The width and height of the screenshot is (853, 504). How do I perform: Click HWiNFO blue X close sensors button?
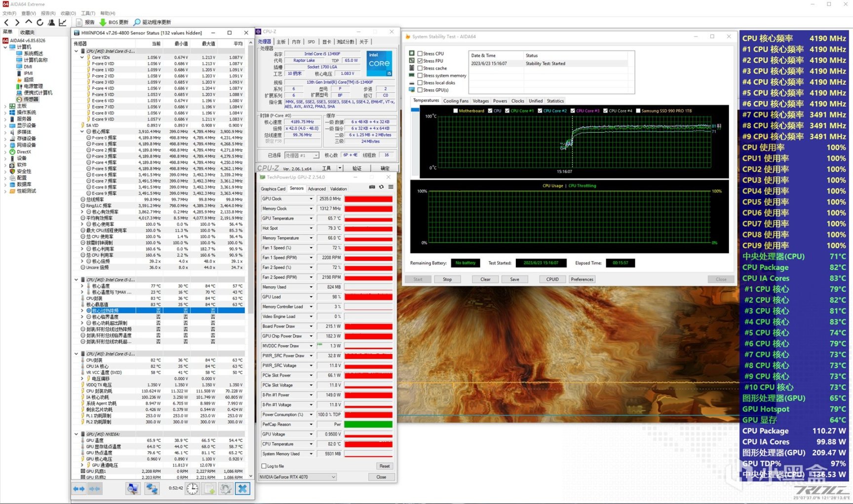[242, 489]
